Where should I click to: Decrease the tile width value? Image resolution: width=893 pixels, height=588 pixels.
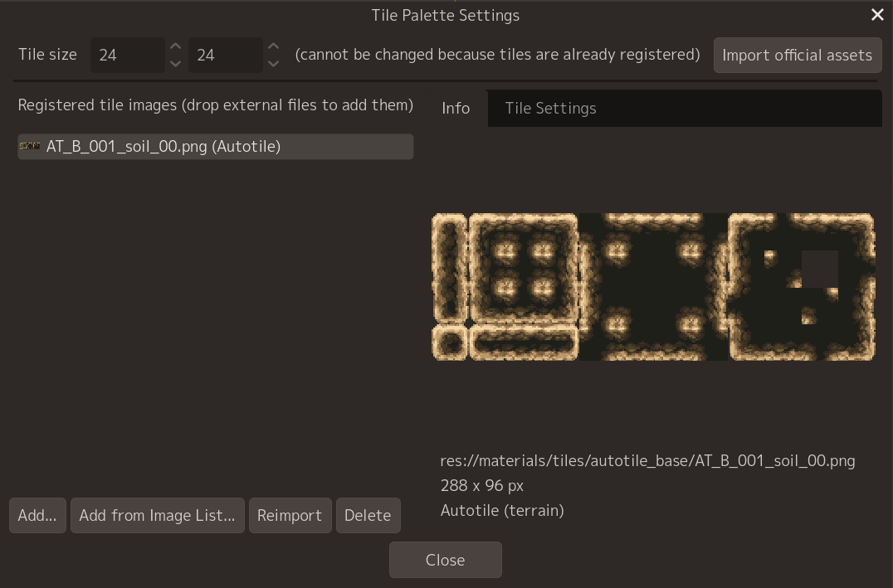175,64
